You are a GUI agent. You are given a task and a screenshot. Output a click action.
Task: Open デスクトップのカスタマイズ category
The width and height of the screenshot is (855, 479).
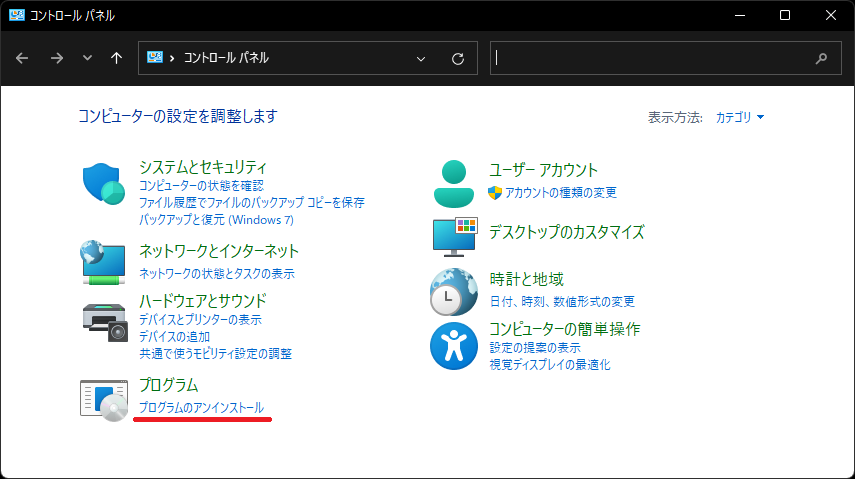point(567,232)
